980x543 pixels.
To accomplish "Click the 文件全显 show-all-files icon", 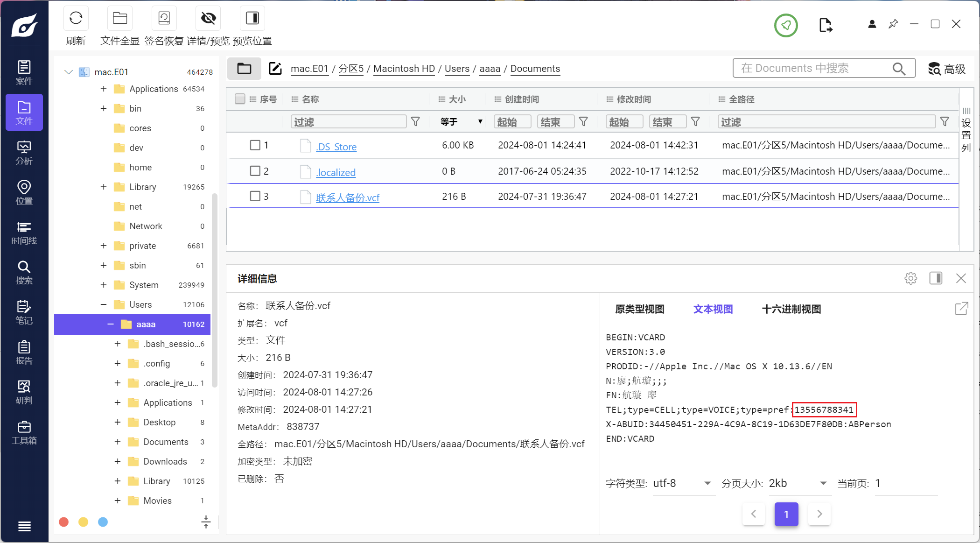I will pyautogui.click(x=120, y=18).
